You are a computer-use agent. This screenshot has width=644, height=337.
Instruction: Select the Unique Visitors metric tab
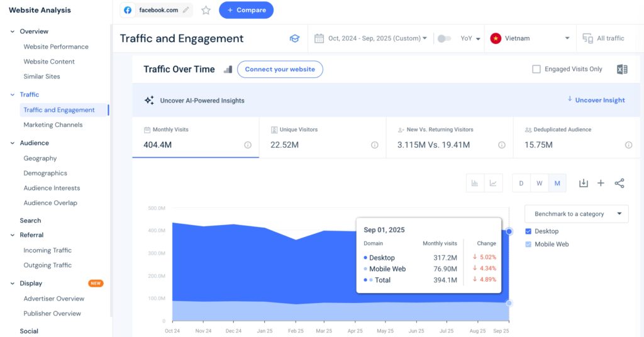(x=322, y=138)
